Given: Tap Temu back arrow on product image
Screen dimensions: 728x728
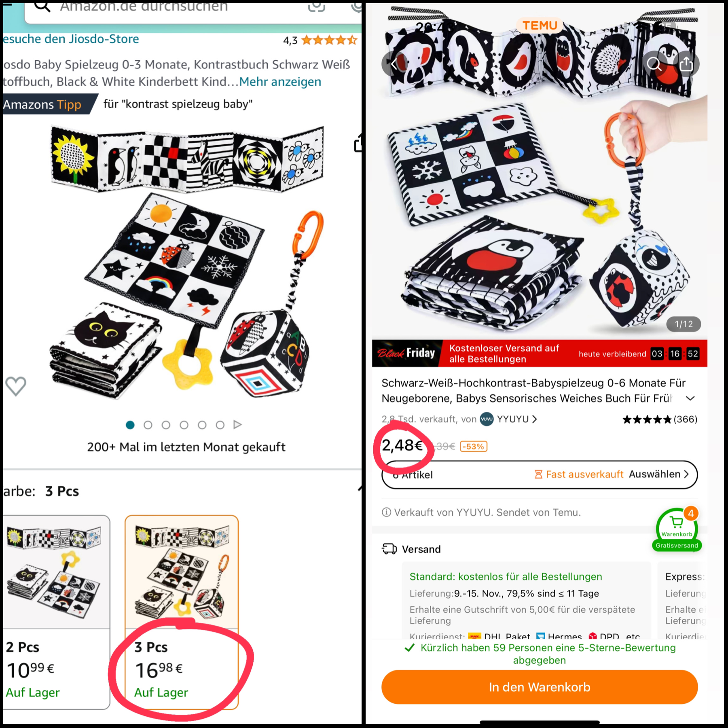Looking at the screenshot, I should (394, 63).
